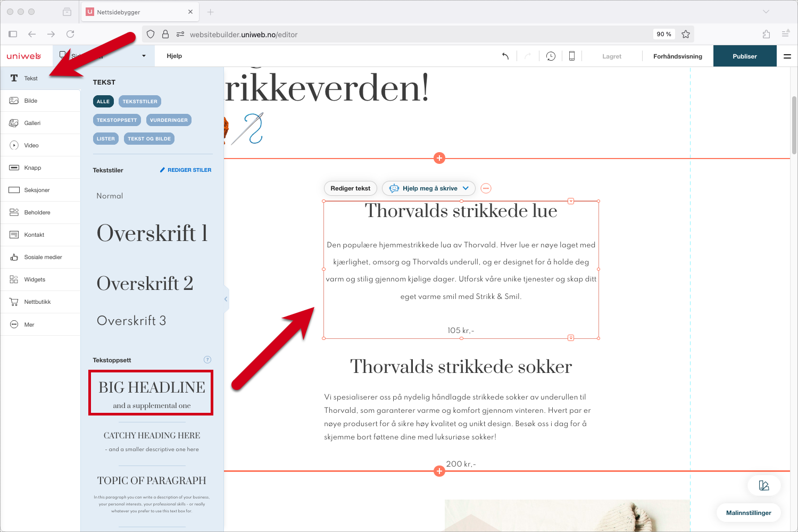Screen dimensions: 798x532
Task: Open the Bilde elements panel
Action: (40, 101)
